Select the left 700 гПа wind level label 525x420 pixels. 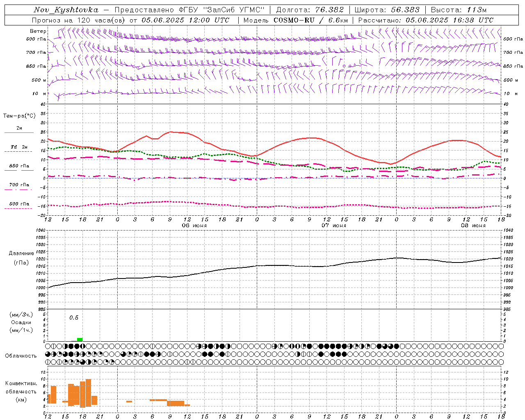pyautogui.click(x=36, y=52)
